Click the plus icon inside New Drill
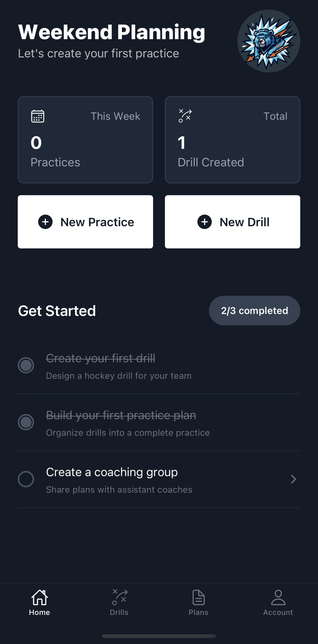 click(x=204, y=222)
